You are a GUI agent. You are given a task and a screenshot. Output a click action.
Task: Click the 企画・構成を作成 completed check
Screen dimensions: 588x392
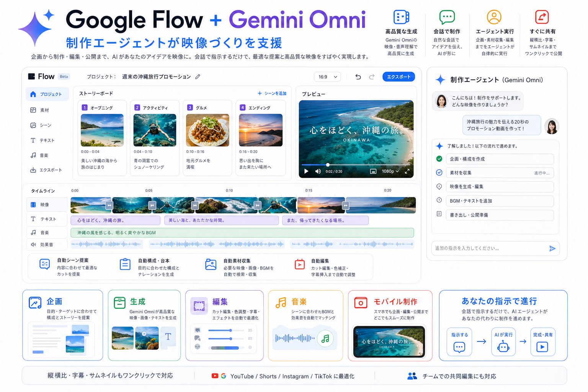439,159
